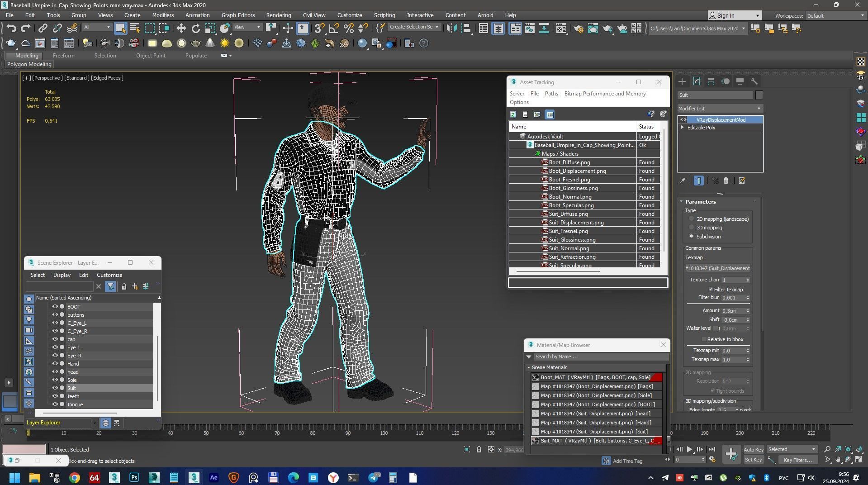Switch to the Freeform ribbon tab
Viewport: 868px width, 485px height.
point(63,56)
